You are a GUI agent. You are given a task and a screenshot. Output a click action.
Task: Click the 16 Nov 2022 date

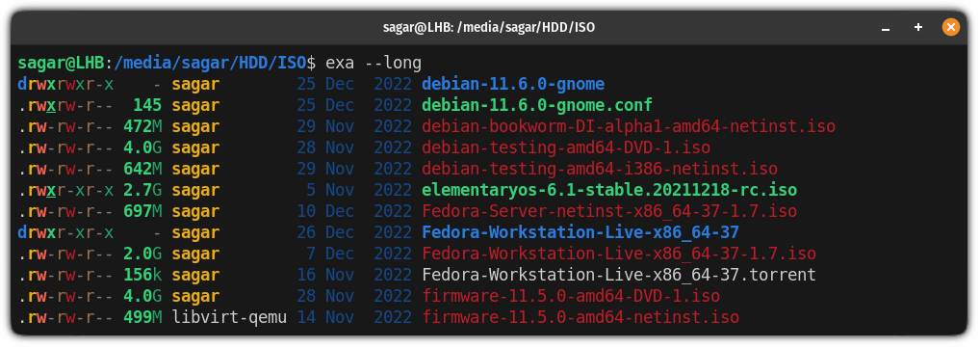click(354, 275)
